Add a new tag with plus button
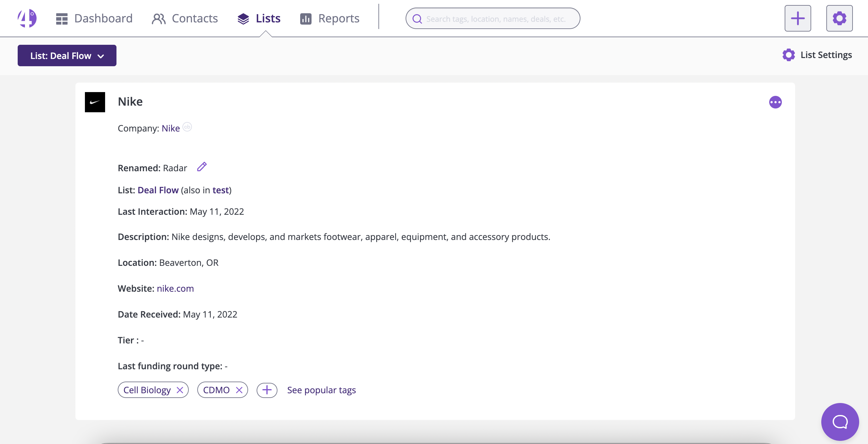The image size is (868, 444). (267, 390)
